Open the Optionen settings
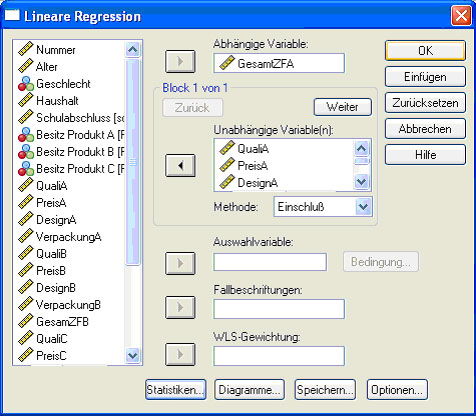The image size is (476, 416). pyautogui.click(x=397, y=390)
